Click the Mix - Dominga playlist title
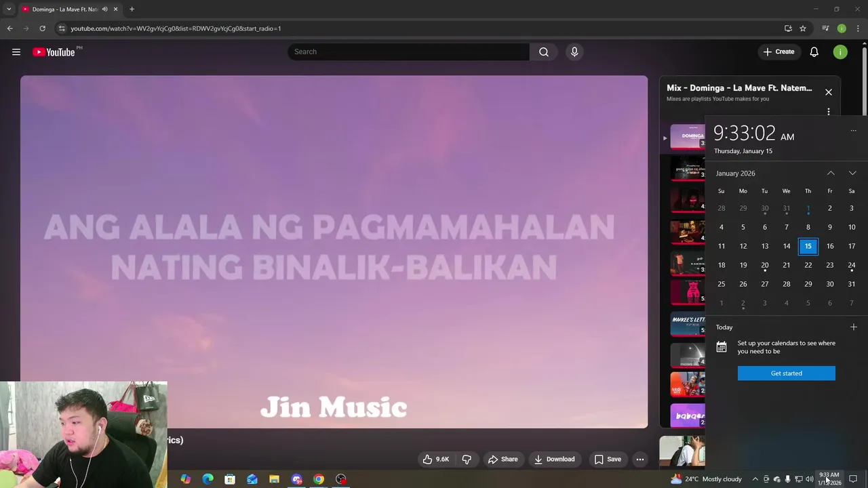 coord(738,88)
